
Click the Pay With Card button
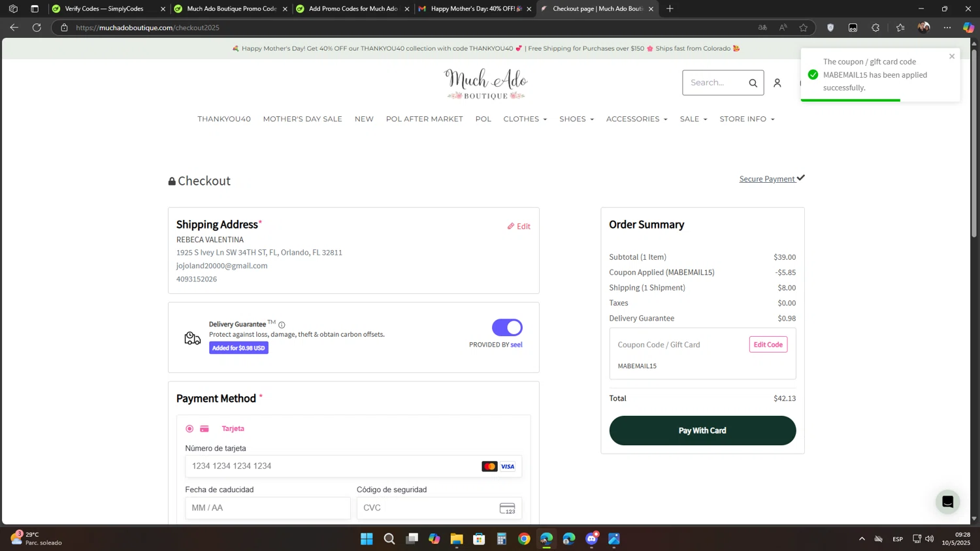tap(702, 430)
